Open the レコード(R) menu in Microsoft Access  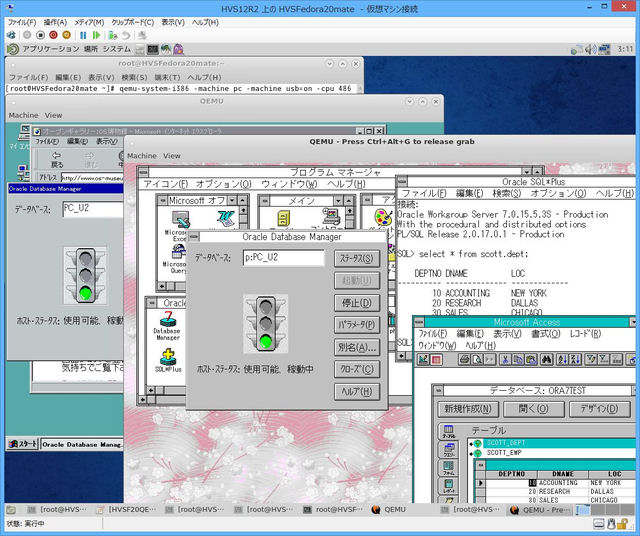pos(585,334)
